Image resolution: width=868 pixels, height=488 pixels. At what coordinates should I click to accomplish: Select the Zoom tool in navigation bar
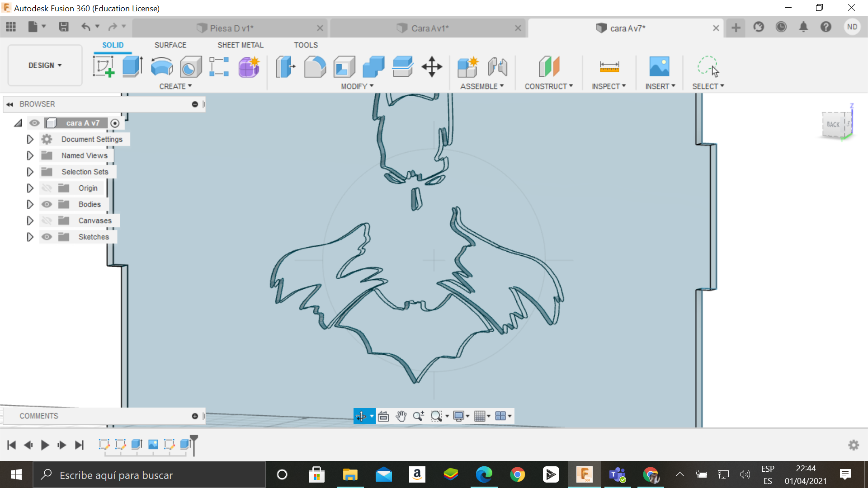tap(419, 416)
